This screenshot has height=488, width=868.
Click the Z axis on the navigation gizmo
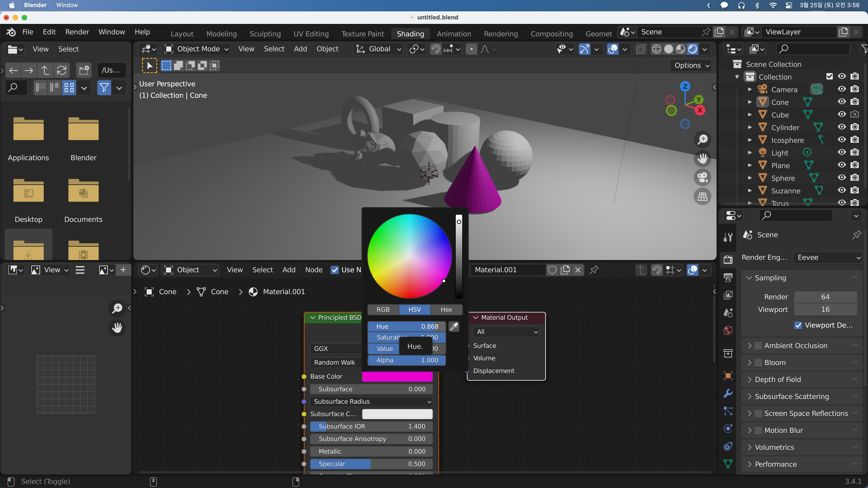tap(685, 86)
